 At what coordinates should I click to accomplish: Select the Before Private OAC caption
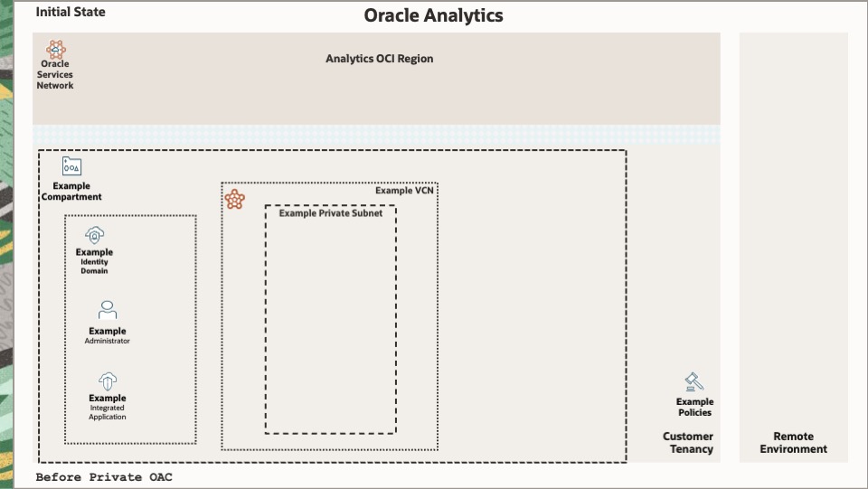tap(104, 476)
